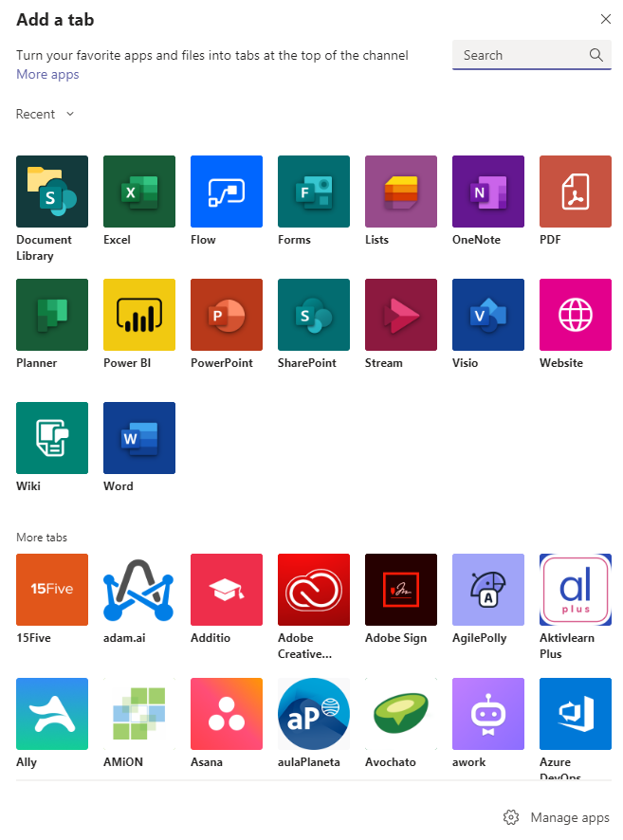The image size is (623, 840).
Task: Close the Add a tab dialog
Action: [606, 19]
